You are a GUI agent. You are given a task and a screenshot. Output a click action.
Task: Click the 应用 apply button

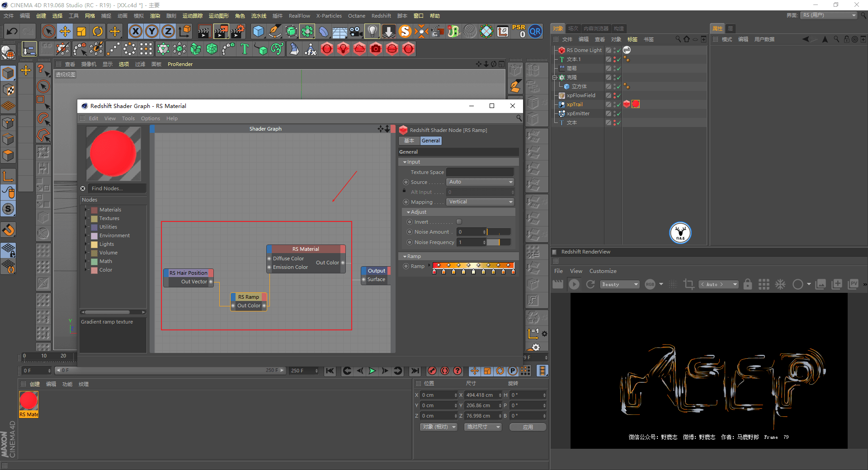pos(528,427)
